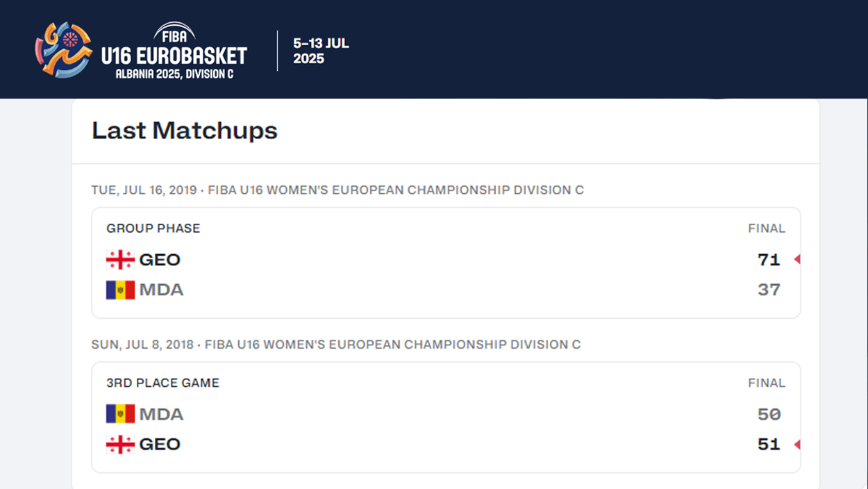This screenshot has height=489, width=868.
Task: Open GEO team in Group Phase game
Action: click(160, 260)
